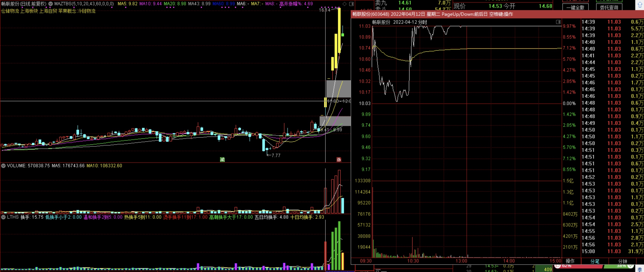Open the MAZTBS indicator settings dropdown
The width and height of the screenshot is (644, 272).
pos(50,4)
